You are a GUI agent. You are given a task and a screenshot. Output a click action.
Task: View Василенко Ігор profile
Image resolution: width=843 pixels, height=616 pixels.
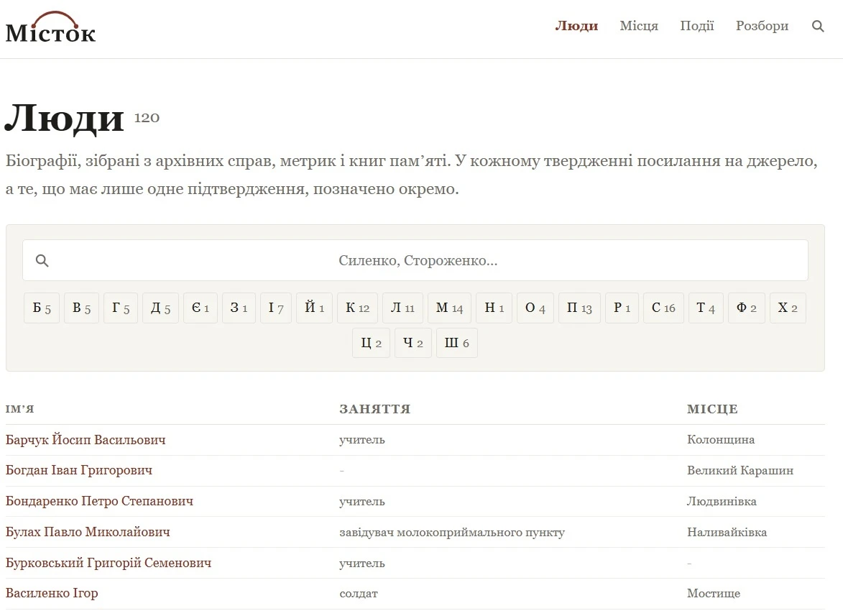(x=52, y=594)
